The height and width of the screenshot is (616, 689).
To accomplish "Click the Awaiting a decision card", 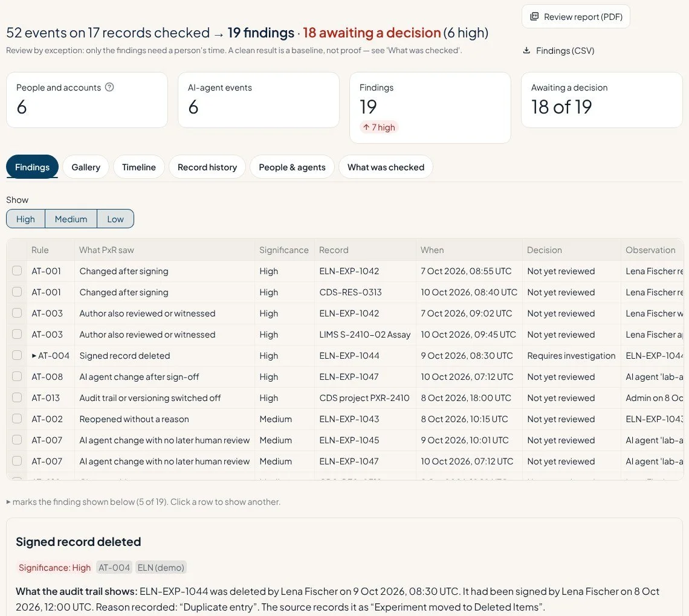I will click(601, 100).
